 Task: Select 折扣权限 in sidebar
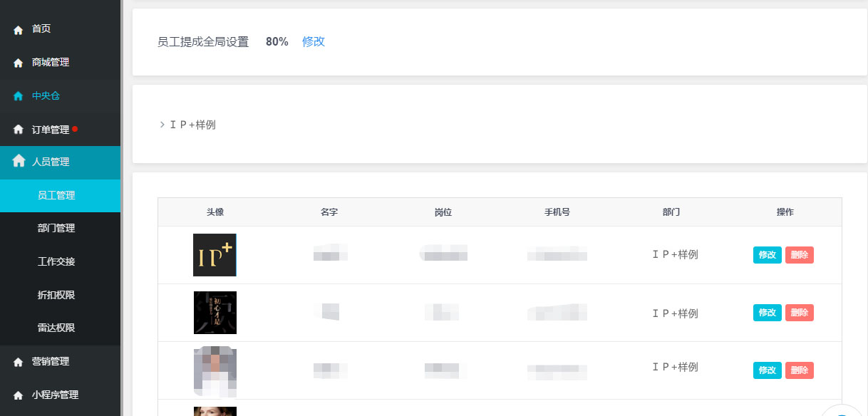coord(56,295)
